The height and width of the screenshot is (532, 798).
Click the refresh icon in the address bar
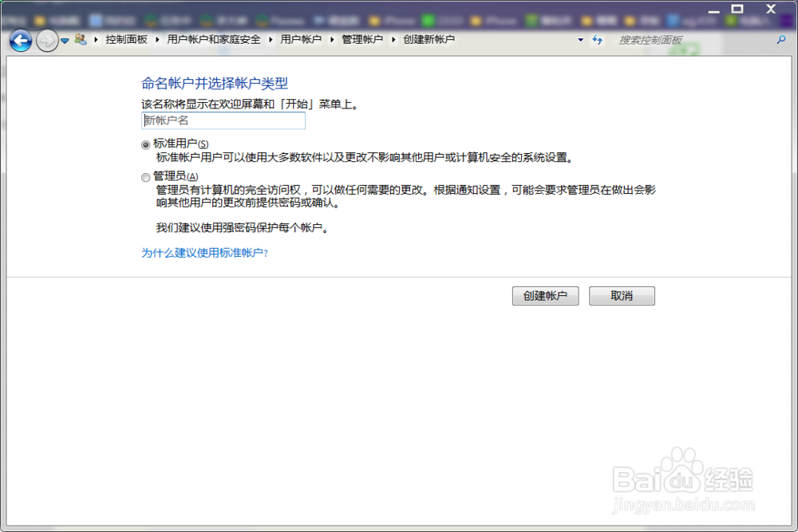coord(597,38)
